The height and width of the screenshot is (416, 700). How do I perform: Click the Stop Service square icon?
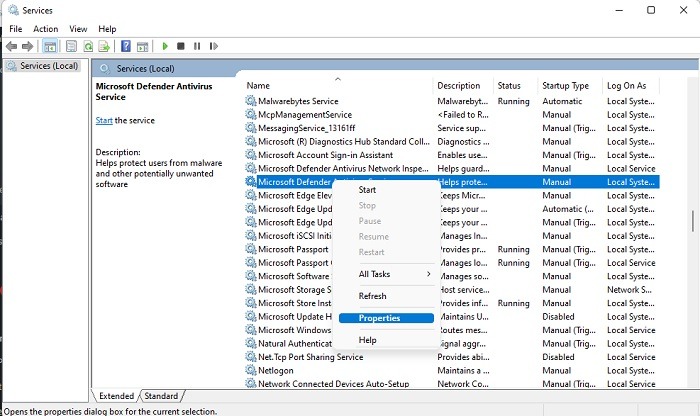181,46
